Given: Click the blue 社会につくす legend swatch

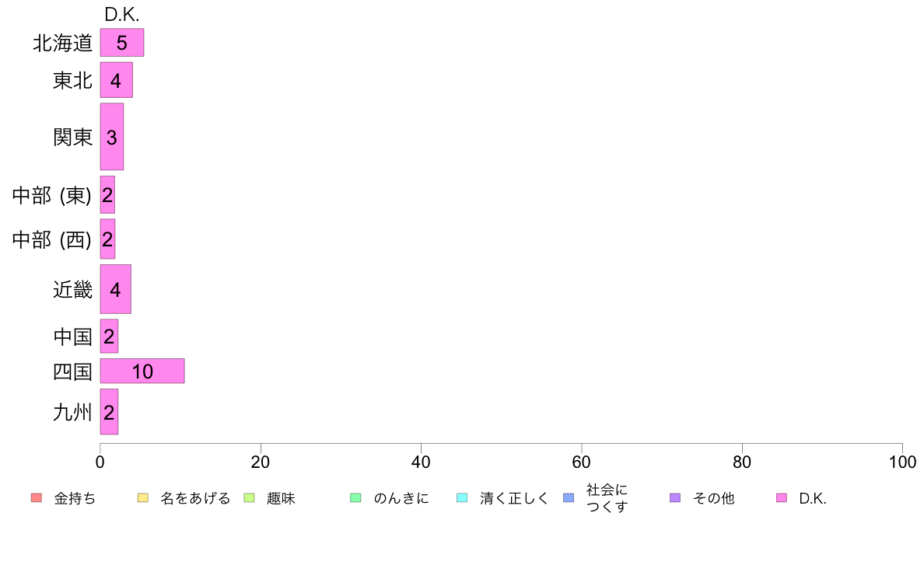Looking at the screenshot, I should [569, 497].
